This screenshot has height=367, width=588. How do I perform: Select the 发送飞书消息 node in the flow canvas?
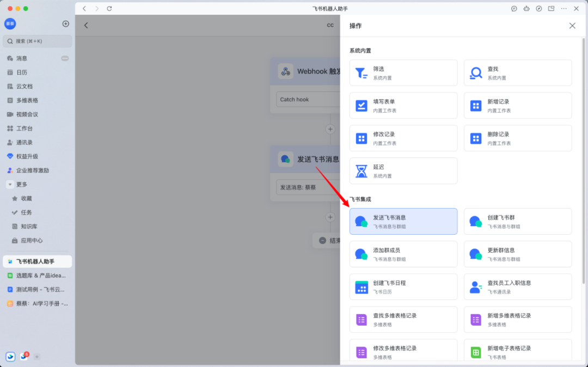pyautogui.click(x=305, y=159)
